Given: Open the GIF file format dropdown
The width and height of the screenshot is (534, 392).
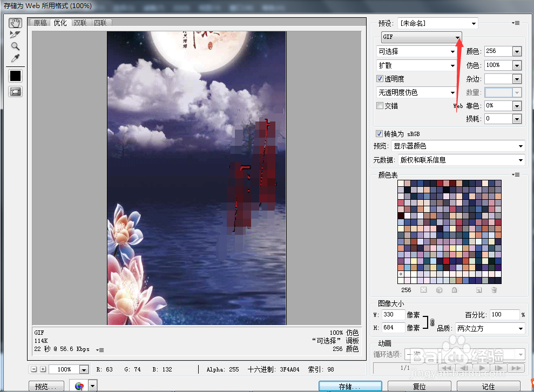Looking at the screenshot, I should point(421,36).
